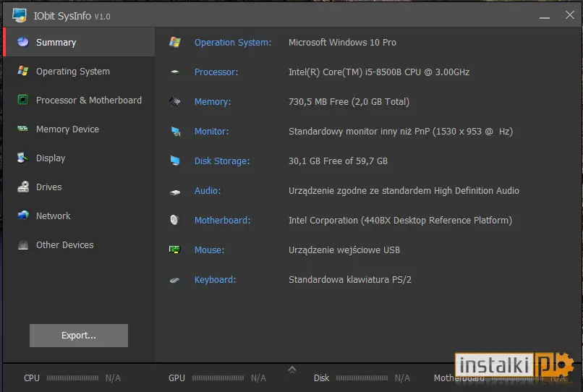
Task: Click the Urządzenie wejściowe USB value
Action: pyautogui.click(x=344, y=250)
